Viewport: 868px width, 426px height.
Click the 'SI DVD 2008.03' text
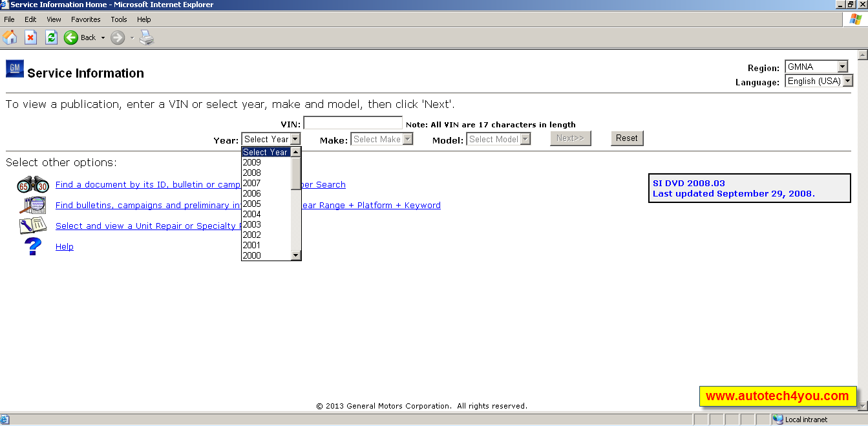(x=689, y=184)
